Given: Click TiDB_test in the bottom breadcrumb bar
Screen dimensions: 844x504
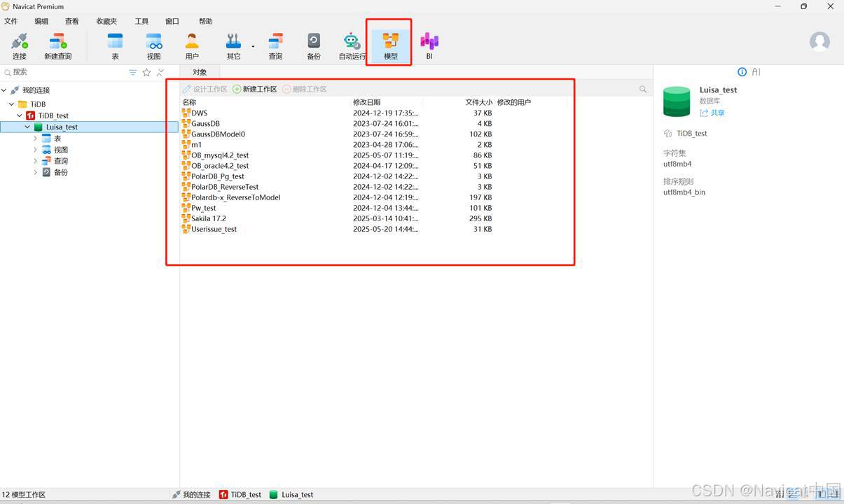Looking at the screenshot, I should pyautogui.click(x=240, y=494).
